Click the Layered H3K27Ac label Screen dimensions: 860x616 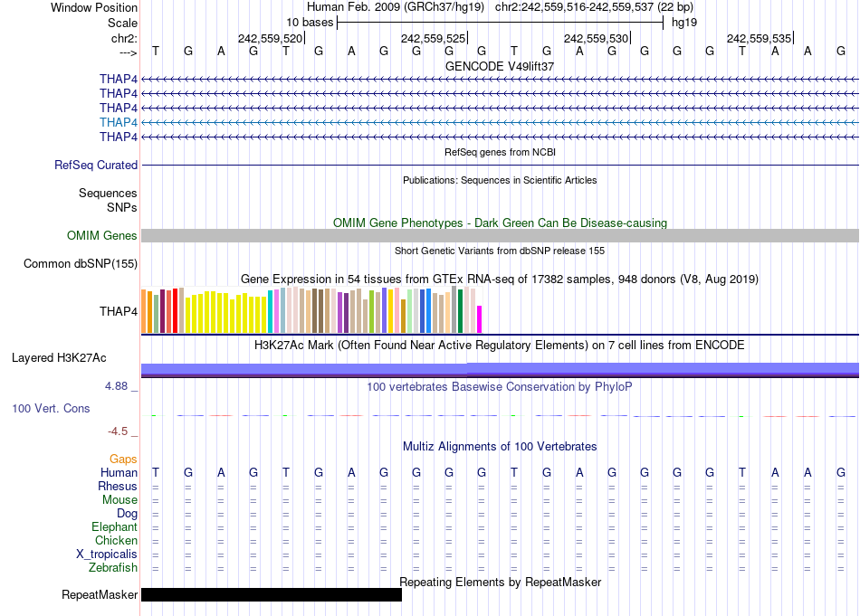tap(59, 358)
